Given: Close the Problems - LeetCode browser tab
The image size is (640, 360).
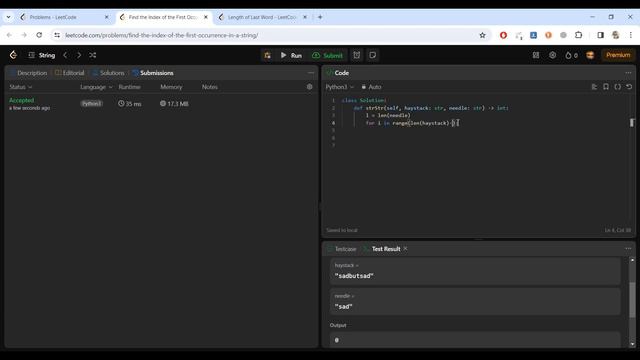Looking at the screenshot, I should pyautogui.click(x=107, y=17).
